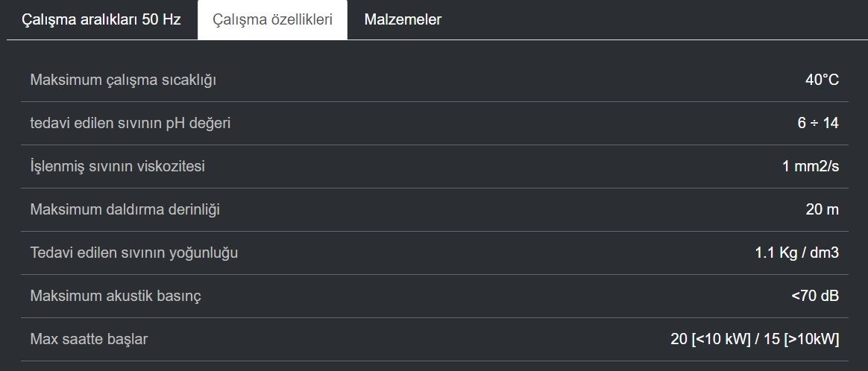Switch to the Çalışma aralıkları 50 Hz tab
The height and width of the screenshot is (371, 868).
tap(101, 20)
